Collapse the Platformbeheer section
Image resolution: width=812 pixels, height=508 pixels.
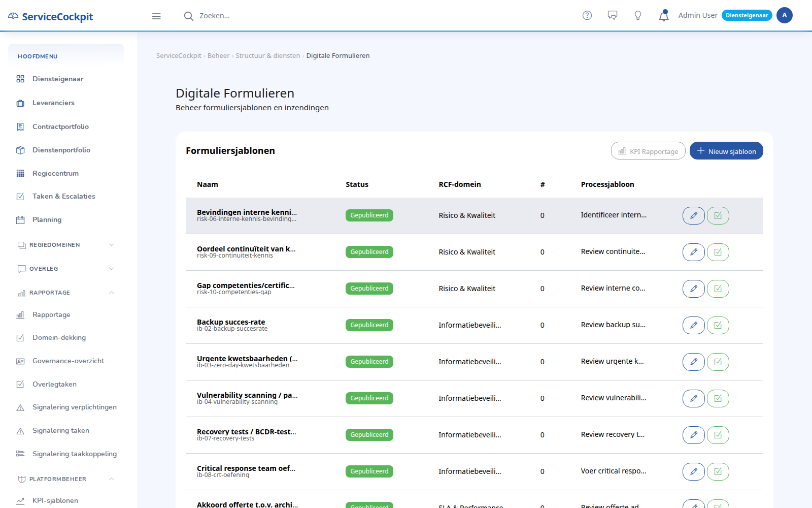tap(66, 479)
